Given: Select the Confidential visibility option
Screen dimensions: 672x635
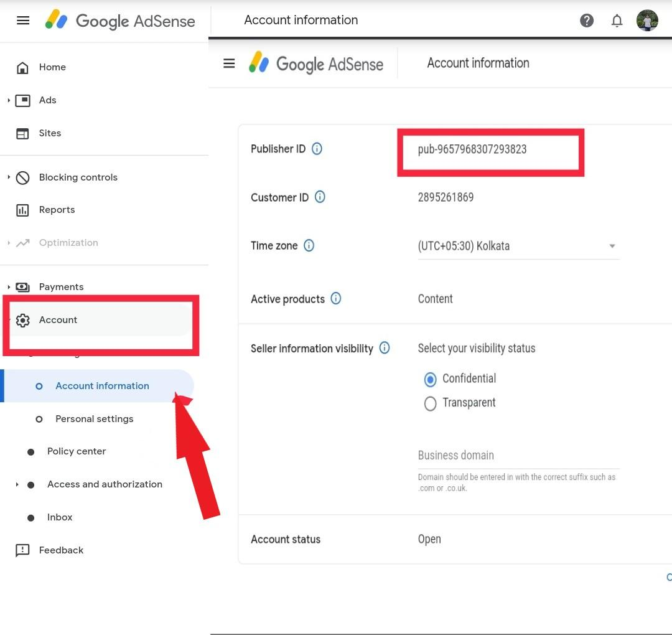Looking at the screenshot, I should (431, 379).
